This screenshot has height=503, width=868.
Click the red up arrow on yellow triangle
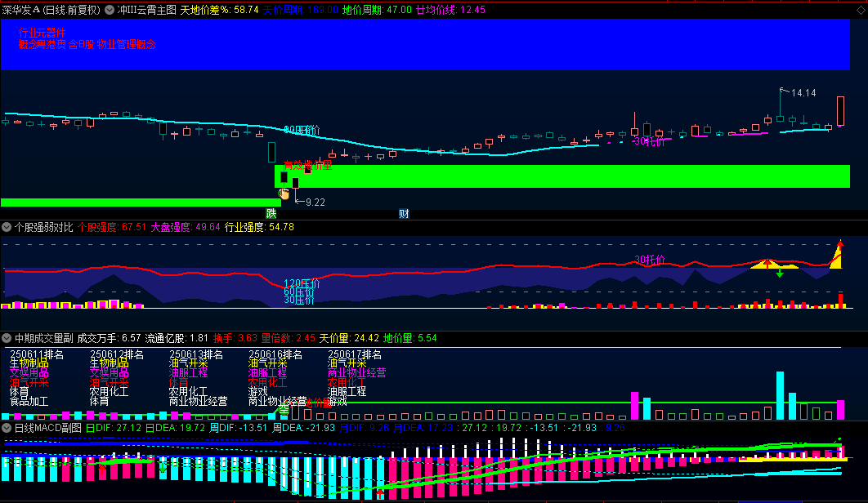point(767,263)
